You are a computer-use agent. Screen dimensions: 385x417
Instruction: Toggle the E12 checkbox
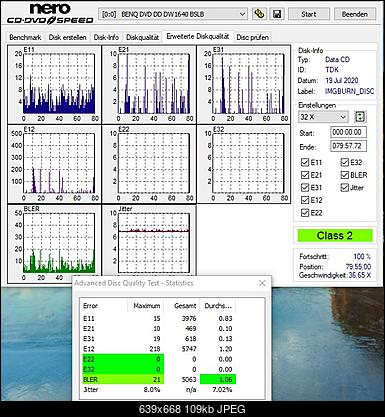coord(305,200)
